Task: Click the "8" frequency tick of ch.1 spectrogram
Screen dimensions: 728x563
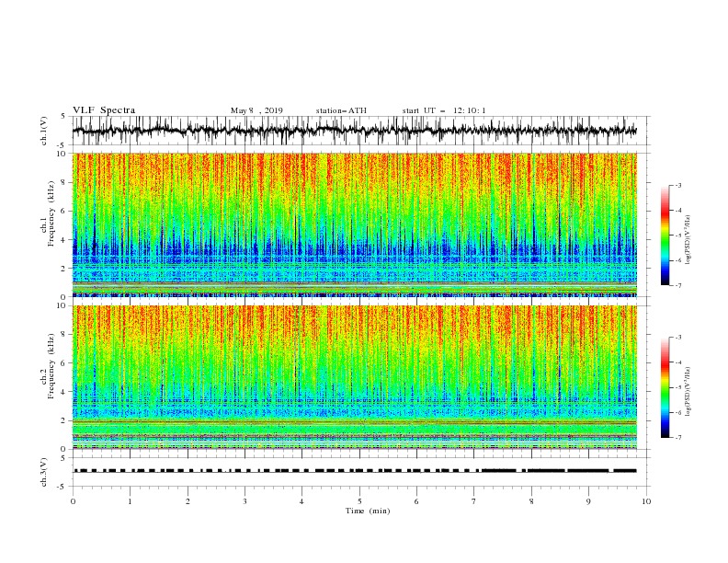Action: 64,182
